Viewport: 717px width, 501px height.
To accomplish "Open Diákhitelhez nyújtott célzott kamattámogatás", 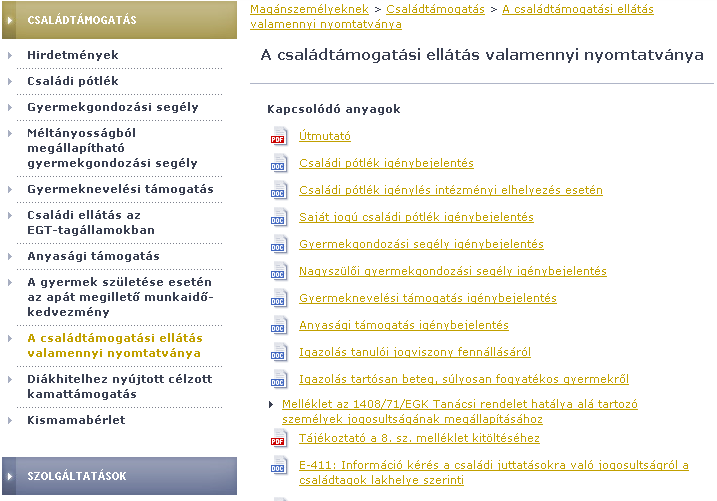I will [x=120, y=387].
